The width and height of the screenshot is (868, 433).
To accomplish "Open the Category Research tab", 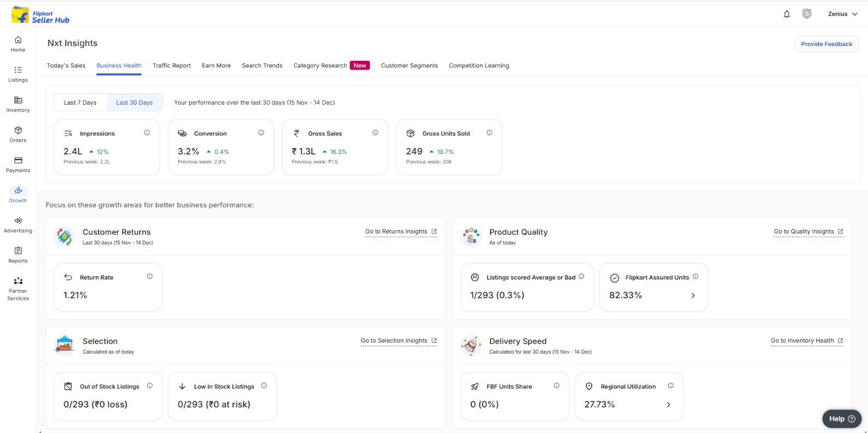I will point(321,66).
